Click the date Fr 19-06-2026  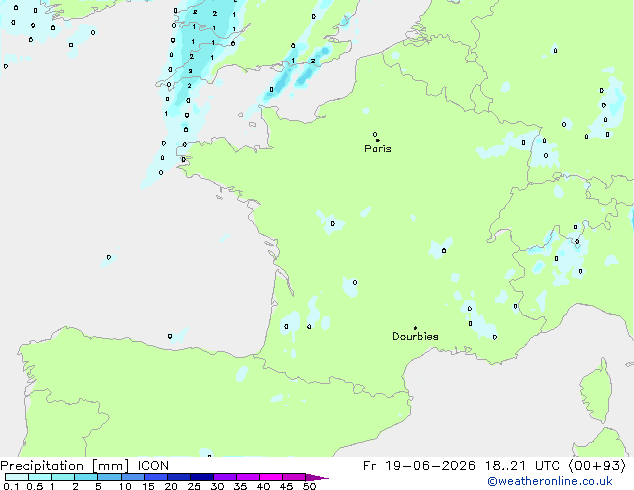pos(419,466)
